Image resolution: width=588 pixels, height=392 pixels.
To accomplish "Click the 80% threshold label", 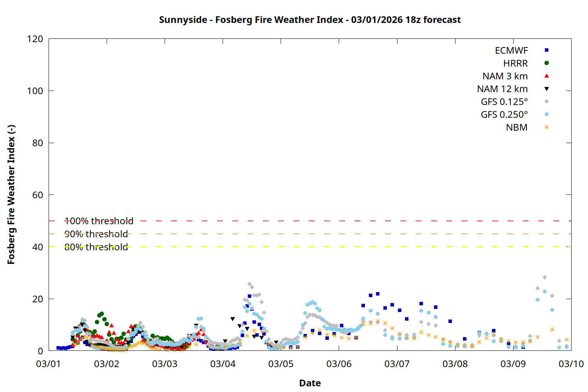I will 96,247.
